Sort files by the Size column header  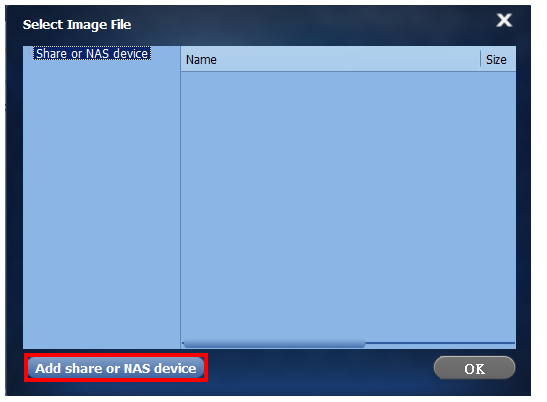pyautogui.click(x=498, y=59)
